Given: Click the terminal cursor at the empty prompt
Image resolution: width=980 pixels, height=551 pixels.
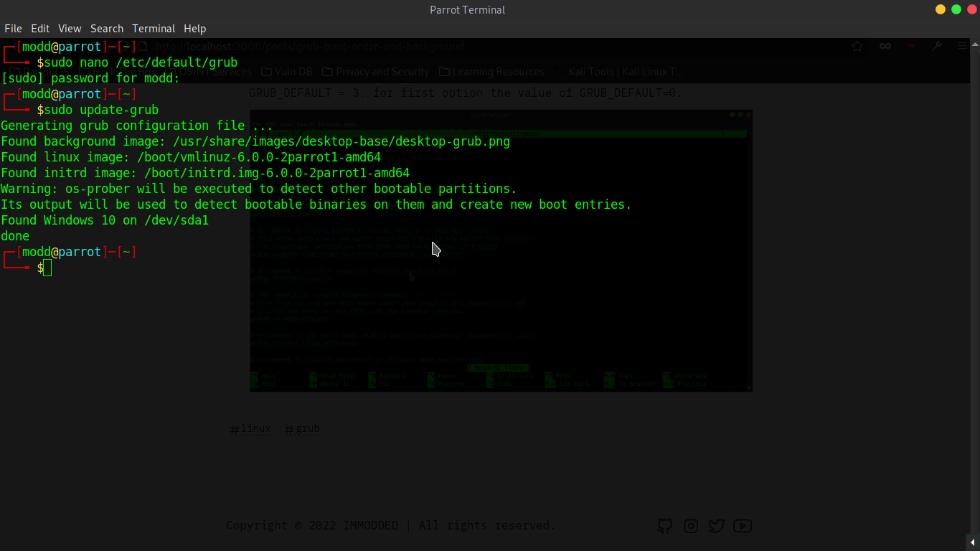Looking at the screenshot, I should [47, 268].
